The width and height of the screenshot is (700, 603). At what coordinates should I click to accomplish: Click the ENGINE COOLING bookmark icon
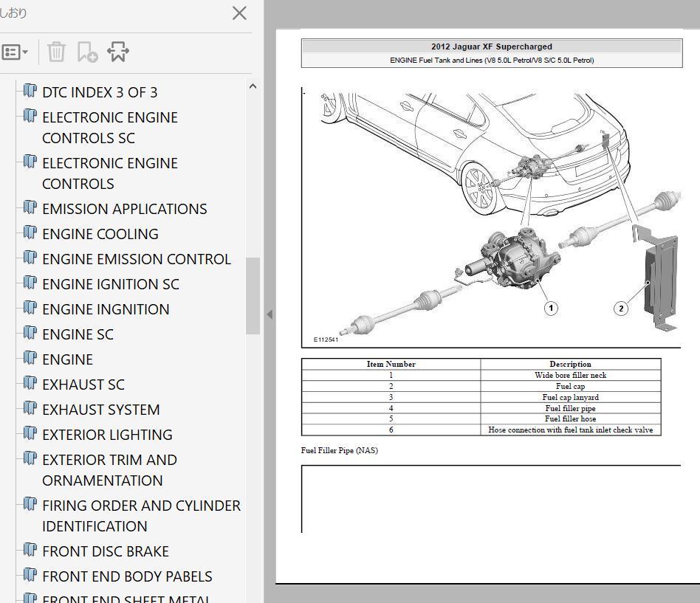(30, 233)
